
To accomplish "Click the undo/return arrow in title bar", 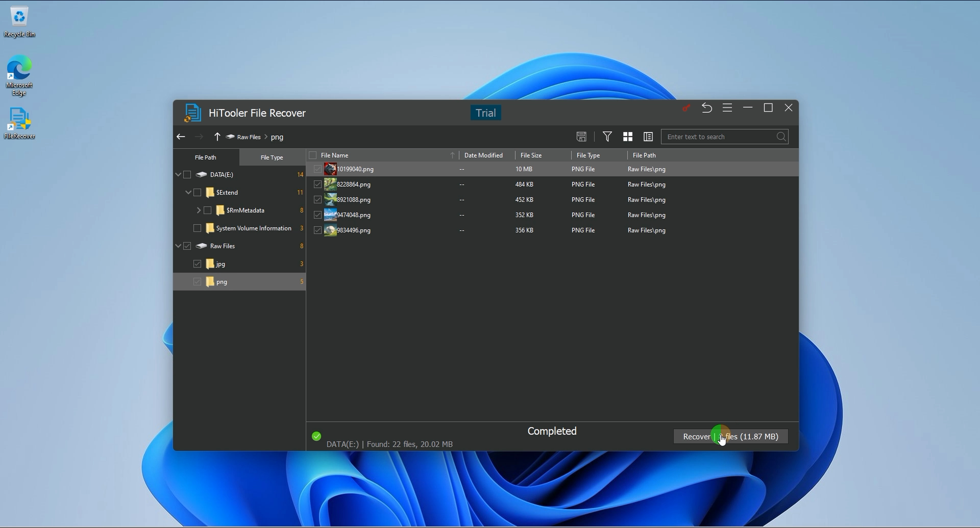I will 707,108.
